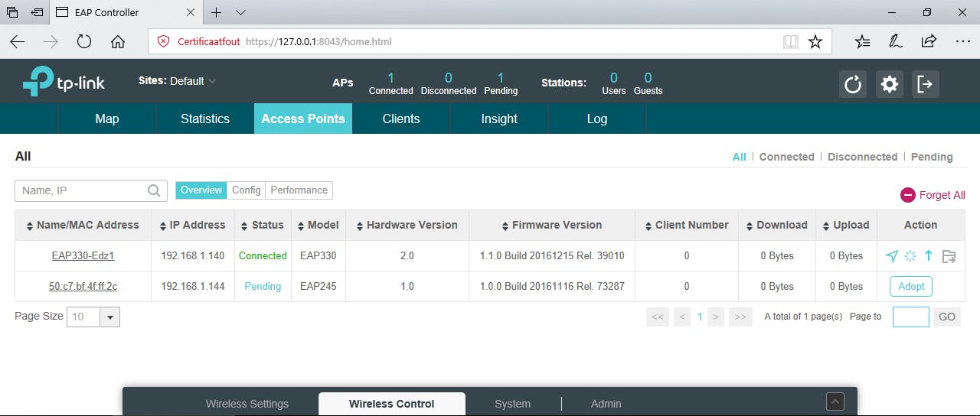Screen dimensions: 980x416
Task: Click the browser Back arrow
Action: pyautogui.click(x=18, y=41)
